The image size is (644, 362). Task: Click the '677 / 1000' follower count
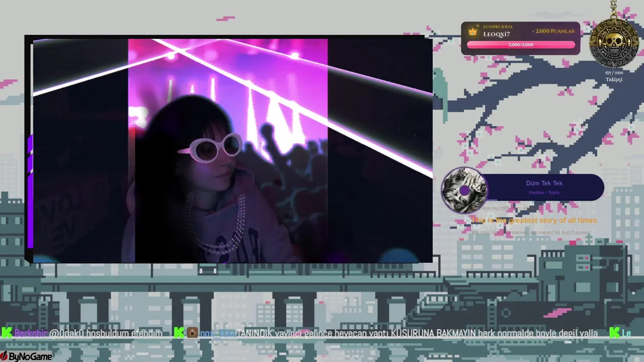(x=614, y=73)
